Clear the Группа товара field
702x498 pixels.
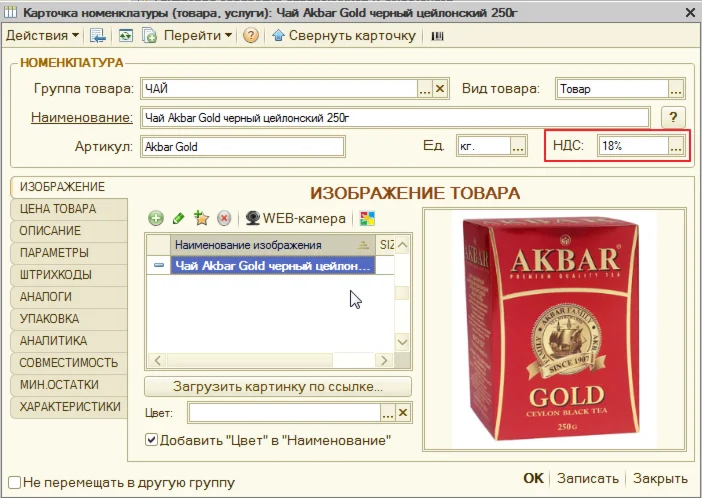[x=440, y=89]
